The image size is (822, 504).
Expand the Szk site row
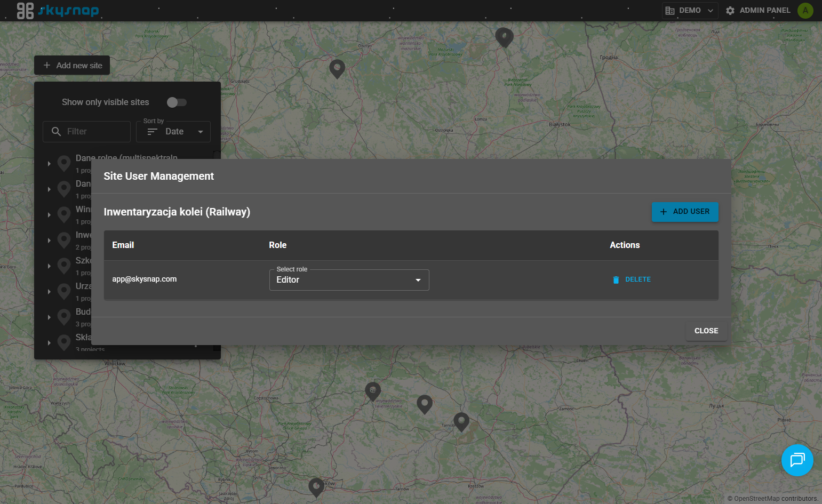coord(49,266)
